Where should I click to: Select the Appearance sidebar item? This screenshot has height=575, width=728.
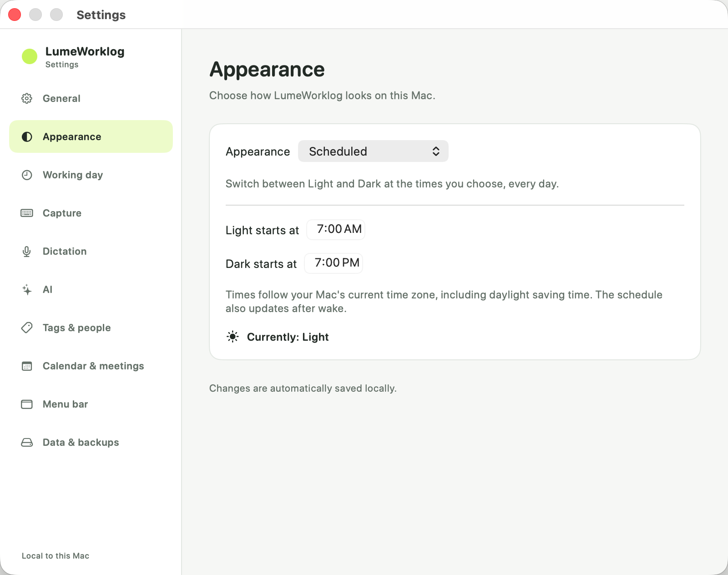[91, 136]
